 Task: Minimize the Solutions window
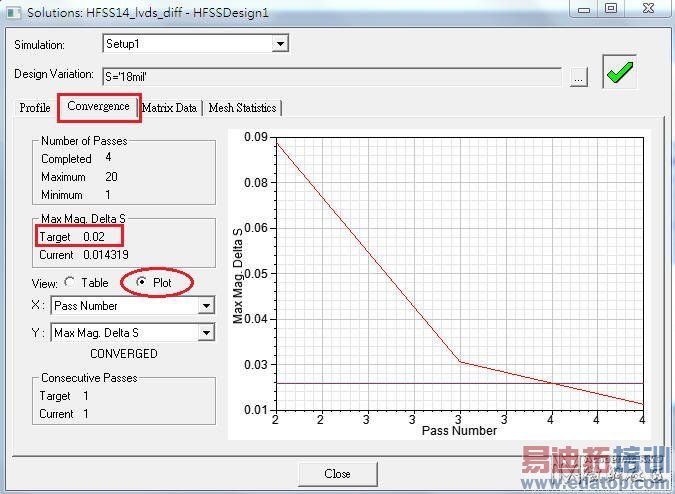(584, 9)
